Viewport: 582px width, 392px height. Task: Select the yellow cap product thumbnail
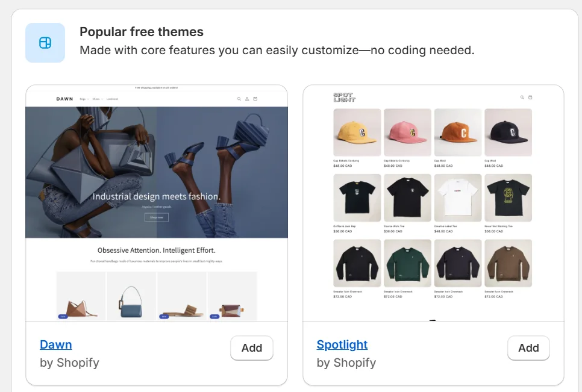357,132
